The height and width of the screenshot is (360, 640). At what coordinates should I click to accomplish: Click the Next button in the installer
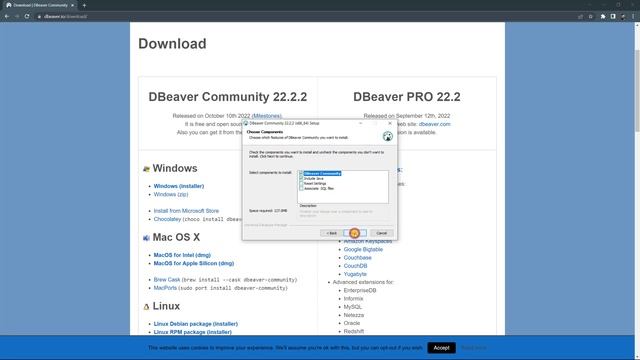coord(355,233)
